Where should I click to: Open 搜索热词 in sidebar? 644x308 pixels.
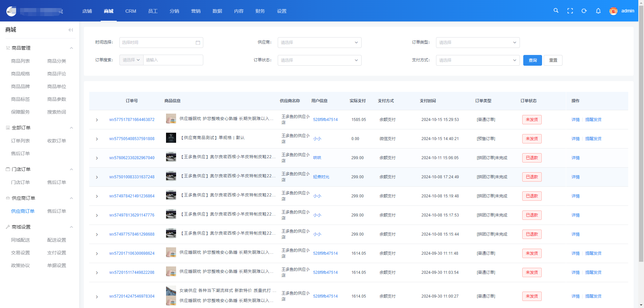coord(57,112)
